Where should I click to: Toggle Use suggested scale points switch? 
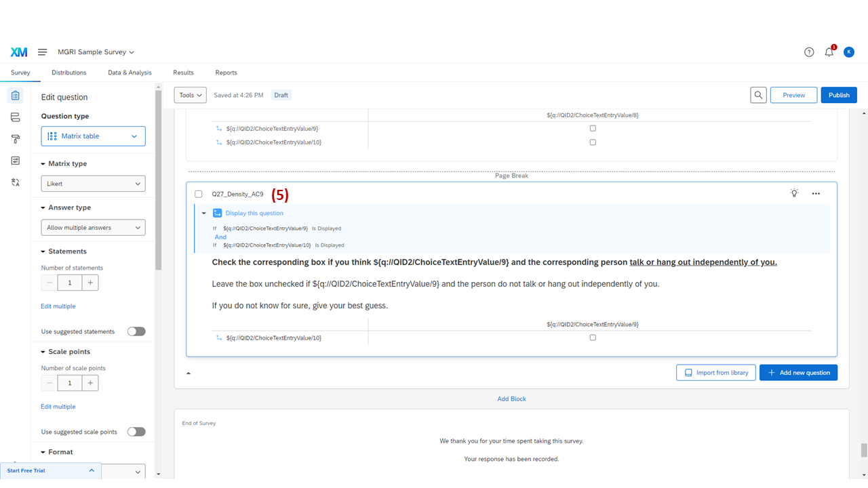click(x=136, y=432)
